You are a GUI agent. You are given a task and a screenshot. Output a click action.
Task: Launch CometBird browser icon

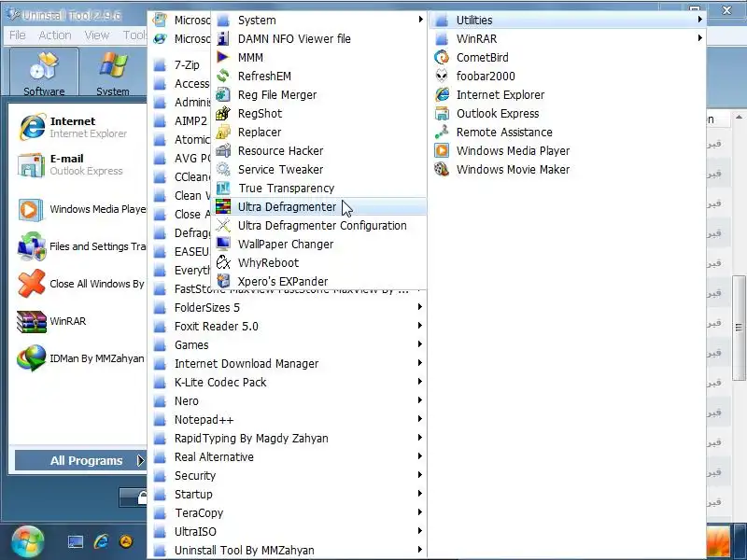tap(442, 57)
